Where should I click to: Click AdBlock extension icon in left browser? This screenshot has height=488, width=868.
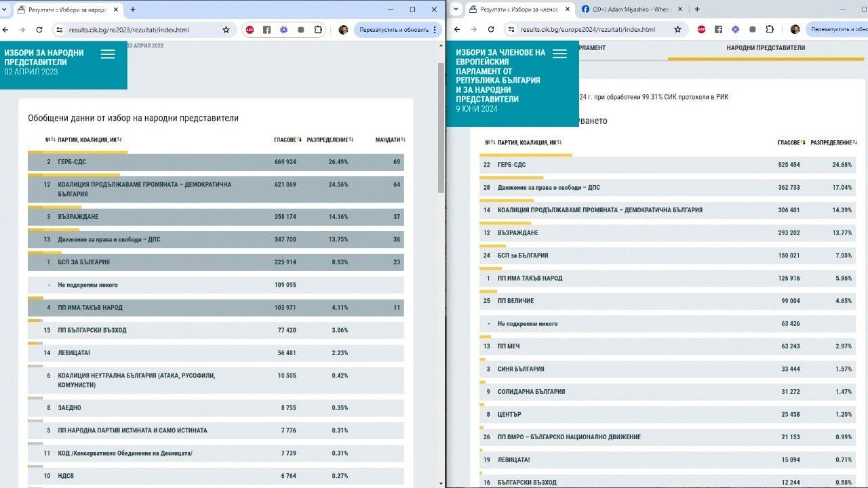pos(250,30)
